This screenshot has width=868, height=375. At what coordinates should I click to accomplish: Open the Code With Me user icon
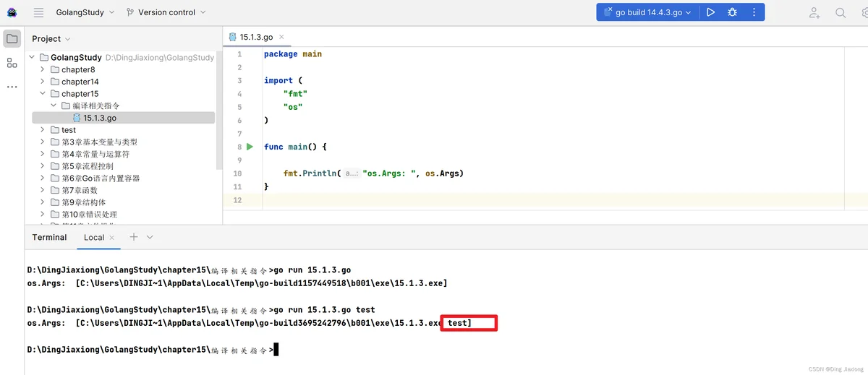click(x=815, y=12)
